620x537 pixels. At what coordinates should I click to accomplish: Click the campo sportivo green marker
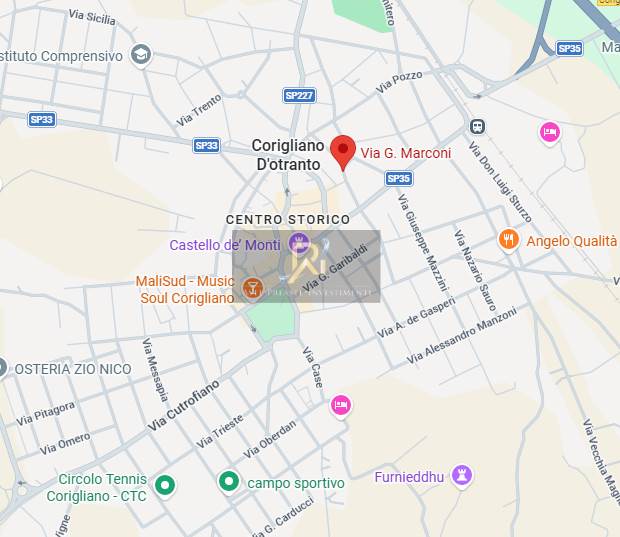pyautogui.click(x=229, y=482)
